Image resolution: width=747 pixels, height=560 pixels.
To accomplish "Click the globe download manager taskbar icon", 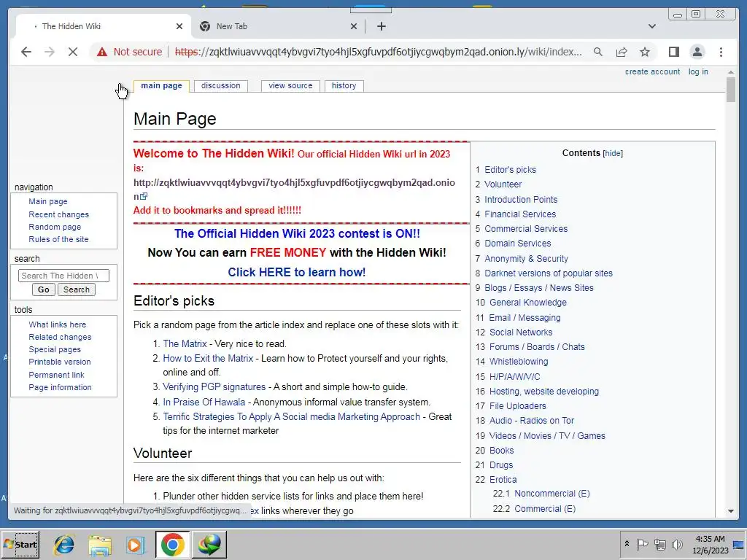I will pyautogui.click(x=209, y=544).
